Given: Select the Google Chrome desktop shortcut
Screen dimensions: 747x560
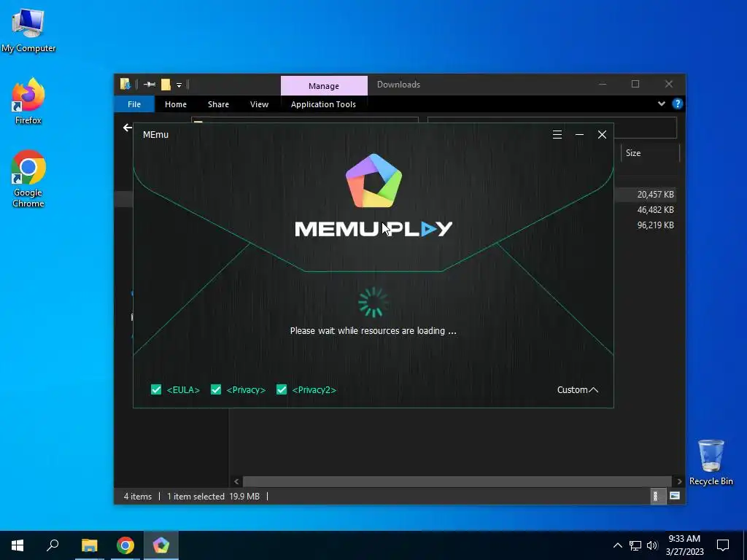Looking at the screenshot, I should pos(28,179).
